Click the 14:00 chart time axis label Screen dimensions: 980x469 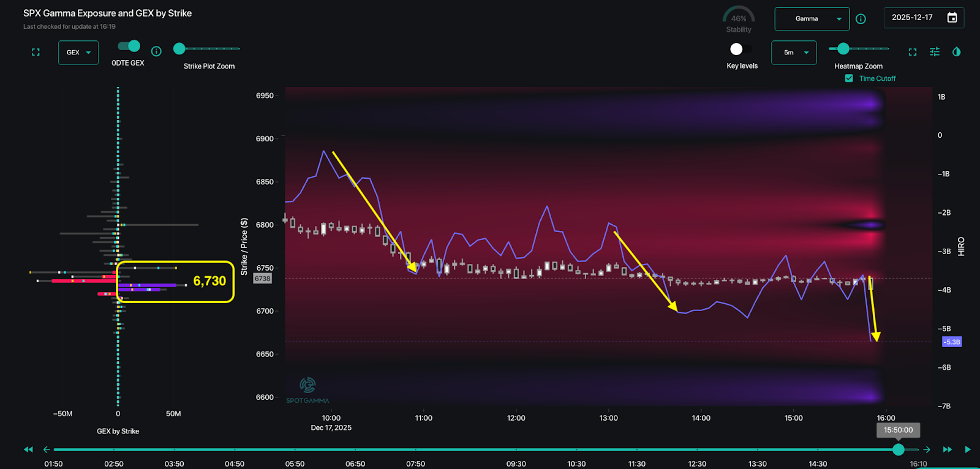click(701, 418)
